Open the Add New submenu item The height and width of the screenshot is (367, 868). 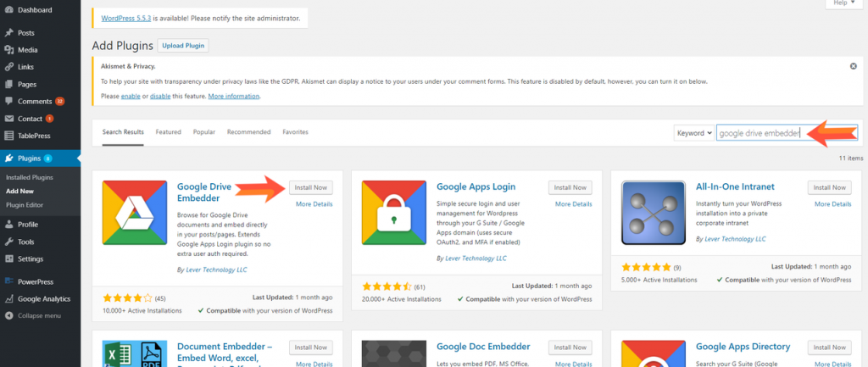click(x=20, y=191)
